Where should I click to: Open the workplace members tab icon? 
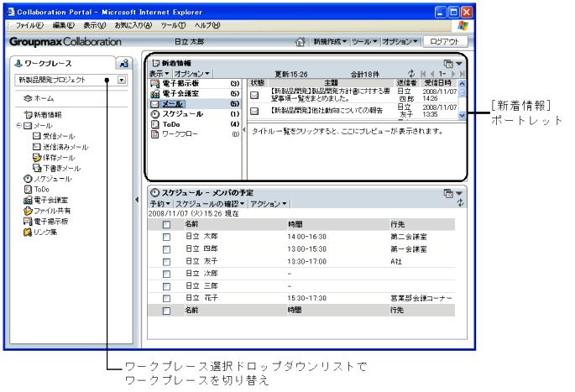pyautogui.click(x=123, y=63)
